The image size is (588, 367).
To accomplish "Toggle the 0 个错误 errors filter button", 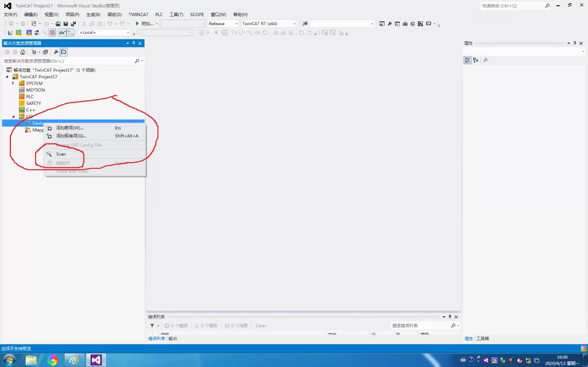I will (x=176, y=326).
